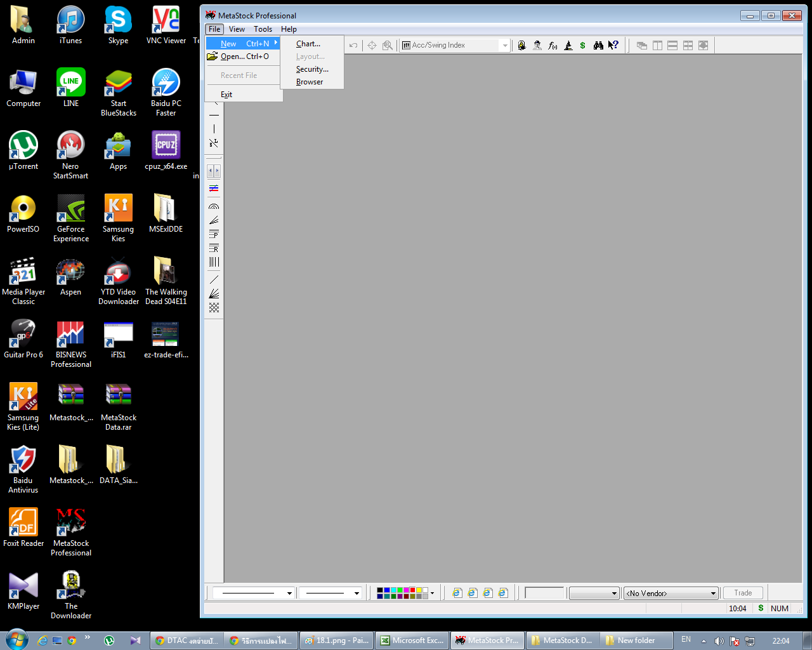Choose Chart... from the New submenu
812x650 pixels.
[x=312, y=44]
